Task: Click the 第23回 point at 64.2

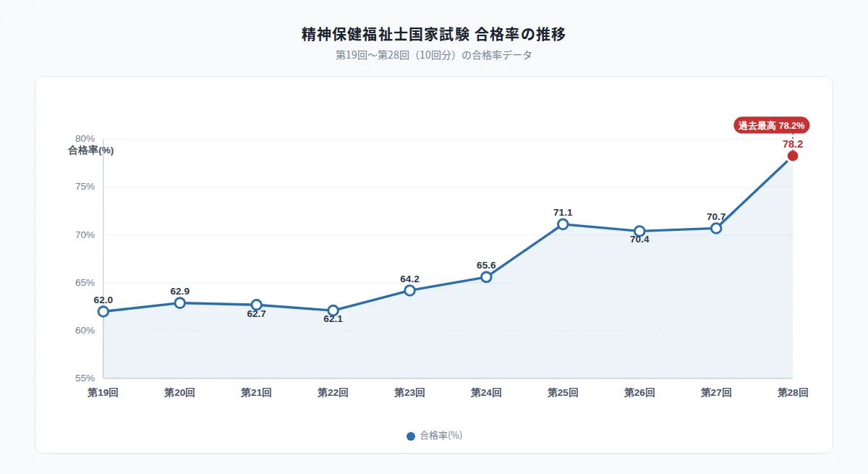Action: tap(410, 291)
